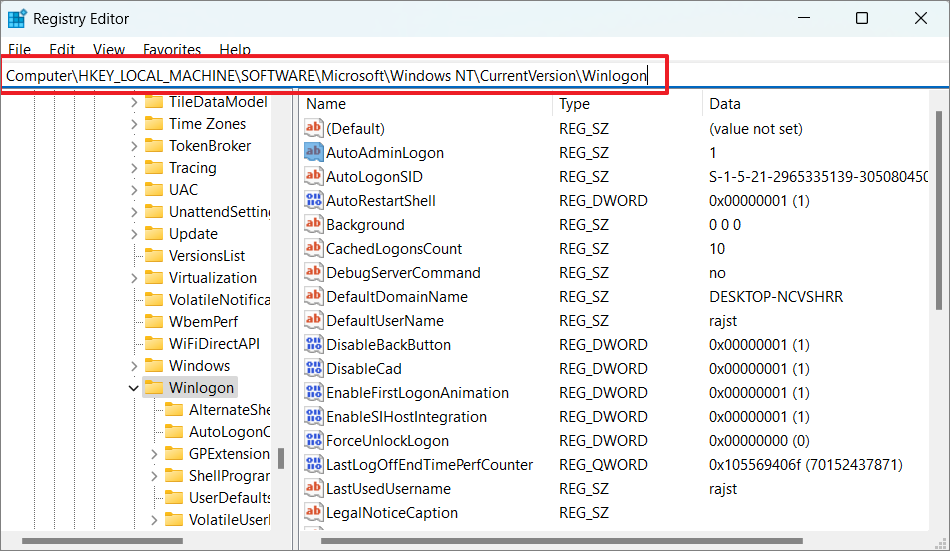Image resolution: width=950 pixels, height=551 pixels.
Task: Click the Winlogon folder icon in tree
Action: 154,387
